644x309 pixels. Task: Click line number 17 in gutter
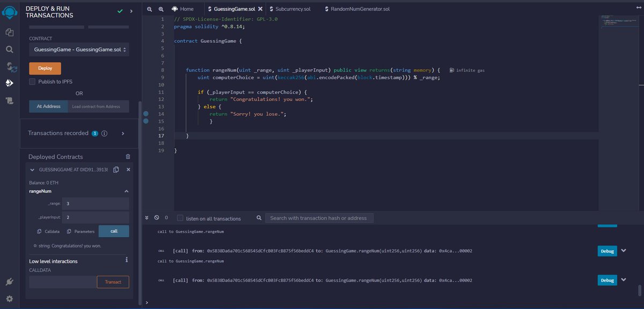click(162, 136)
